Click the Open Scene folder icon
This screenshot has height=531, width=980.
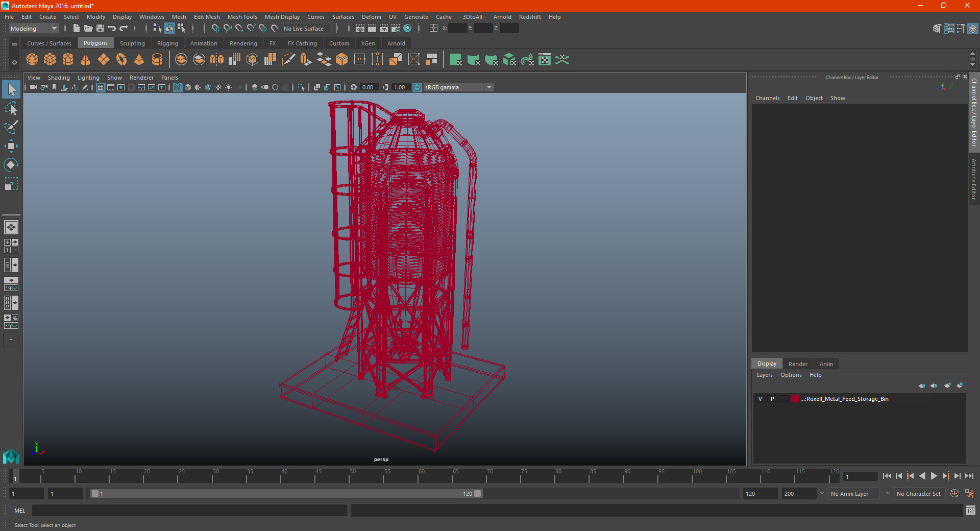pos(88,29)
